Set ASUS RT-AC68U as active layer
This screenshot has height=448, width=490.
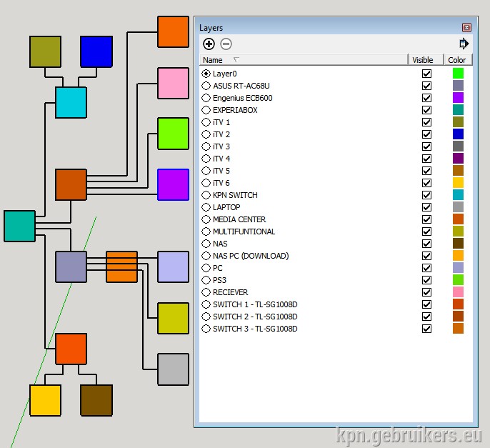click(206, 86)
